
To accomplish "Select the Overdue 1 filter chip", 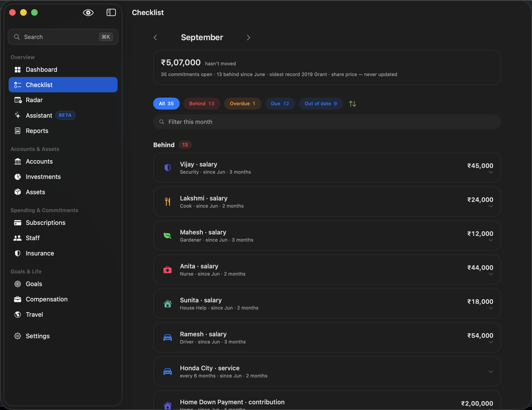I will coord(243,104).
